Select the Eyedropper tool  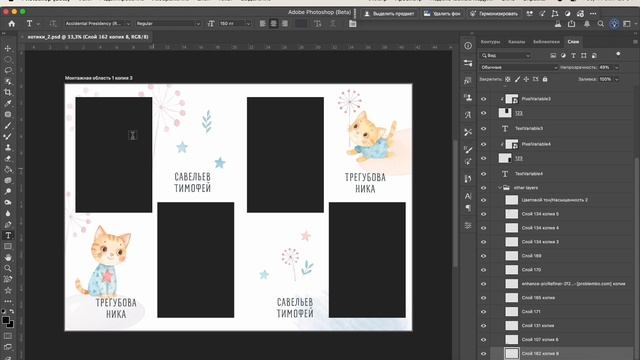[8, 103]
